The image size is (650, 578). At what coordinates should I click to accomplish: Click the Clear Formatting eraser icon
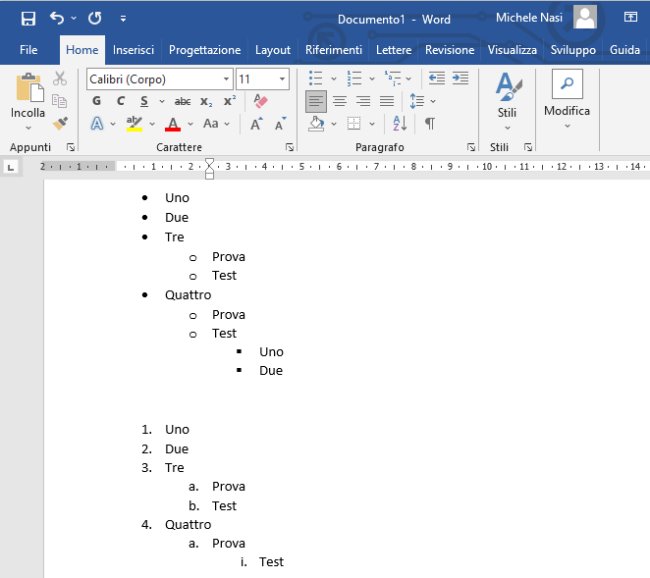(260, 101)
